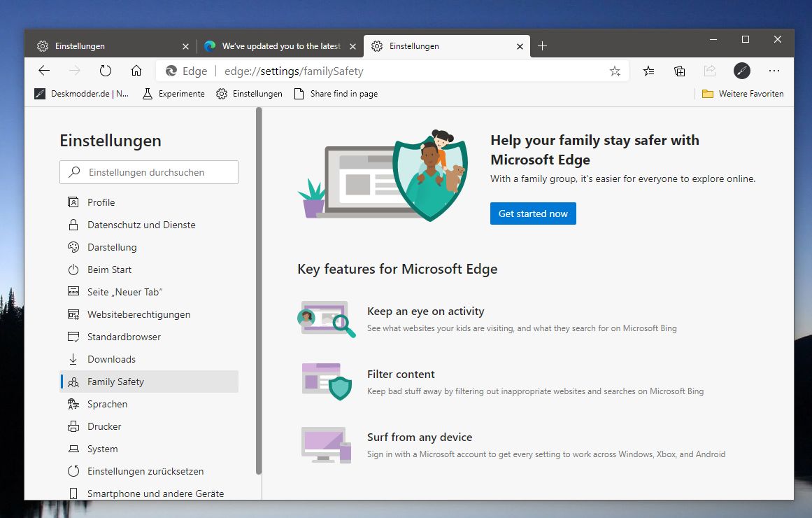Image resolution: width=812 pixels, height=518 pixels.
Task: Open the Weitere Favoriten folder
Action: (743, 94)
